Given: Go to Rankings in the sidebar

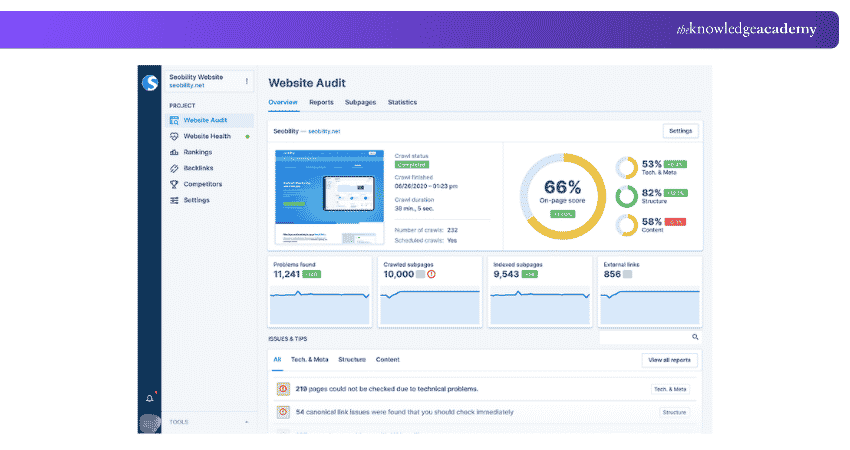Looking at the screenshot, I should (x=197, y=152).
